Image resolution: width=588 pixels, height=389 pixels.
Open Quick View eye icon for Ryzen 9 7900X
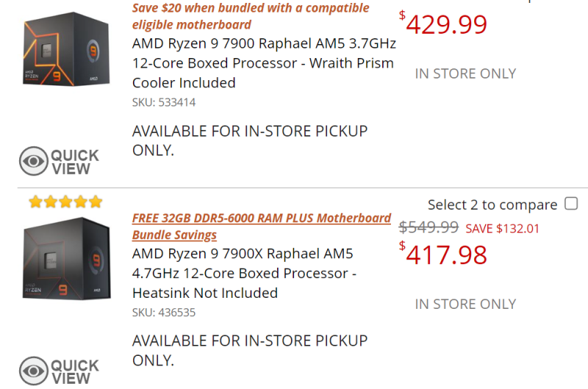tap(34, 371)
